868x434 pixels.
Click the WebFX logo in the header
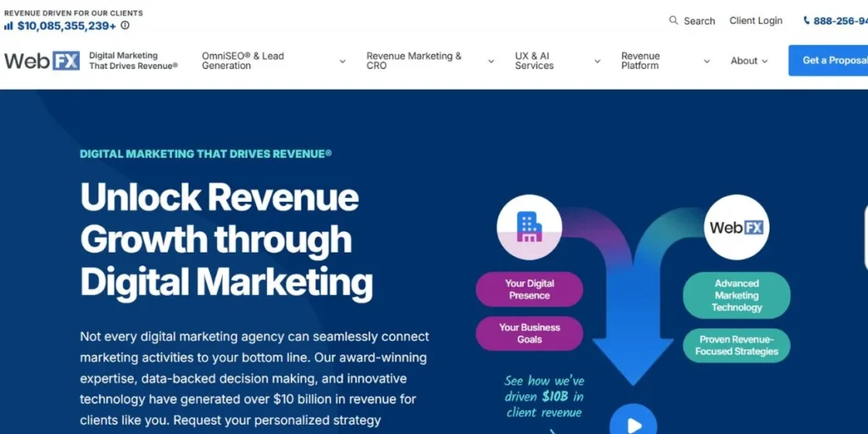(x=42, y=60)
